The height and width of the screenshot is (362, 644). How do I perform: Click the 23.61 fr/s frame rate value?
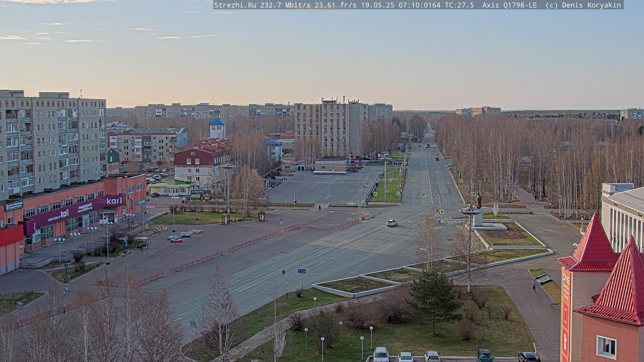pos(335,5)
